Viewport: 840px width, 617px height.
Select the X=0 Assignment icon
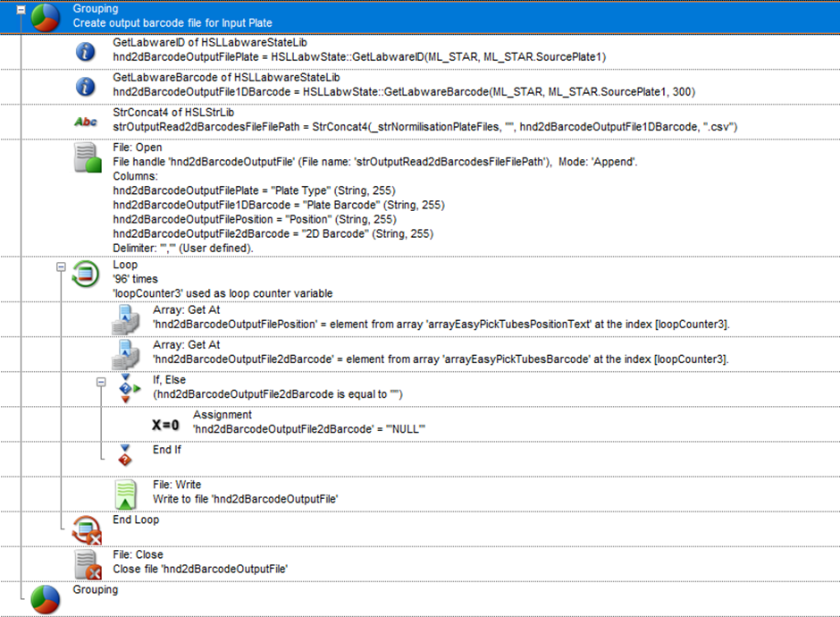point(165,424)
